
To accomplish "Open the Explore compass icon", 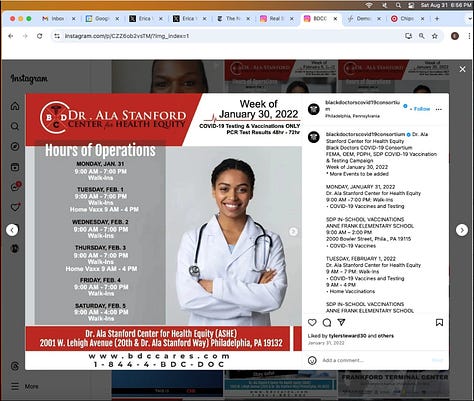I will (15, 146).
